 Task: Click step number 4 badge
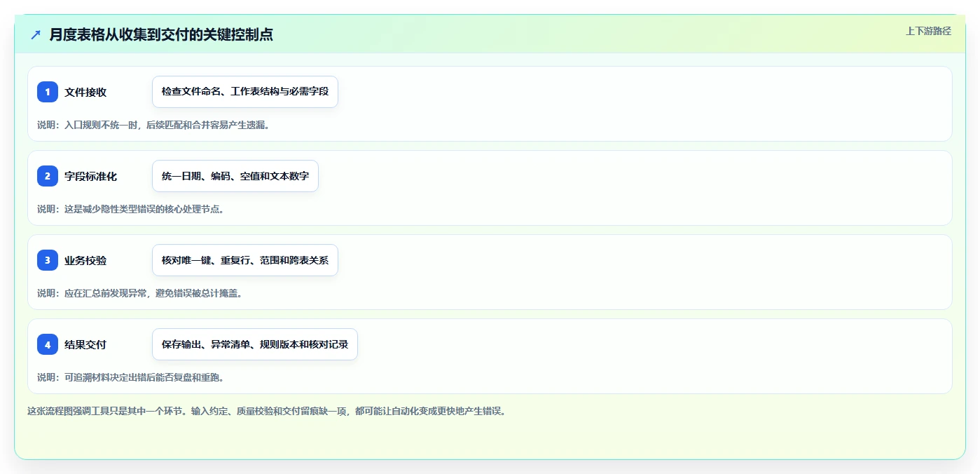tap(48, 344)
